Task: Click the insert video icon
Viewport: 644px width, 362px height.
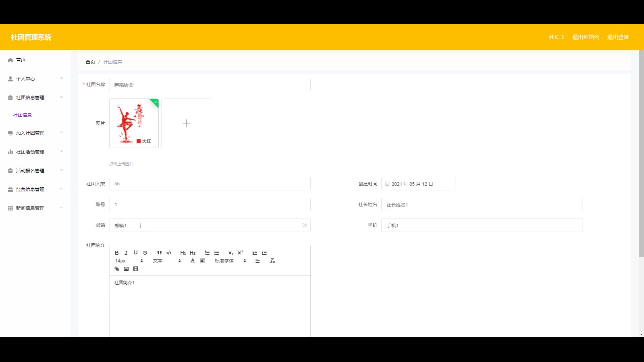Action: coord(136,269)
